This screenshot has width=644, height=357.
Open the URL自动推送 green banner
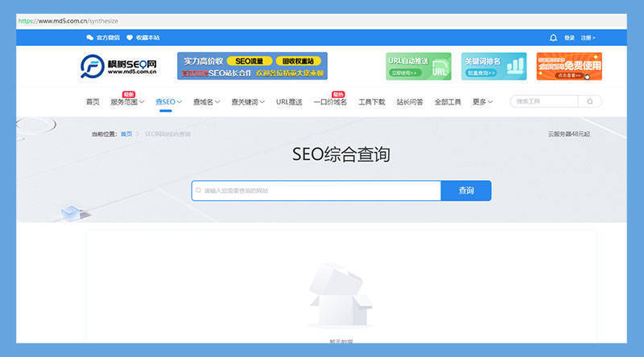(x=418, y=66)
